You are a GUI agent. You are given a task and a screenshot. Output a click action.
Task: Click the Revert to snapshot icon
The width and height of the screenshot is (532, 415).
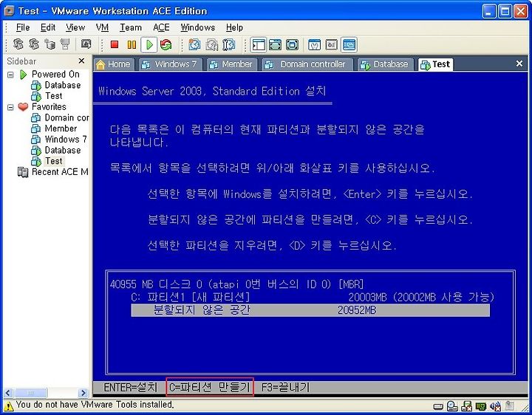[212, 44]
